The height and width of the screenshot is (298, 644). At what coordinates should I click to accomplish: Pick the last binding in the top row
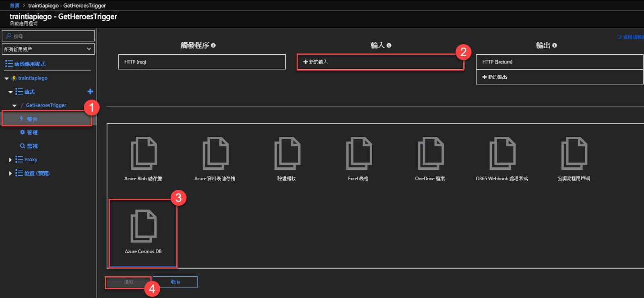pos(574,153)
